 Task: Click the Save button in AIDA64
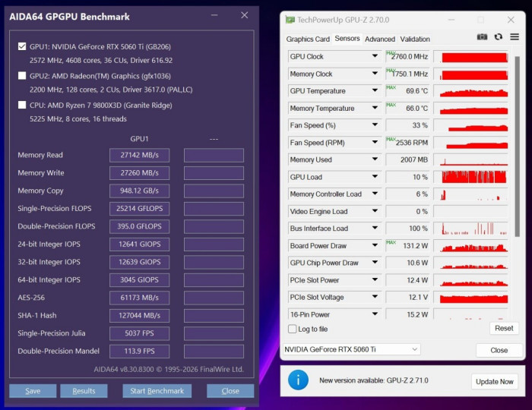pos(33,391)
